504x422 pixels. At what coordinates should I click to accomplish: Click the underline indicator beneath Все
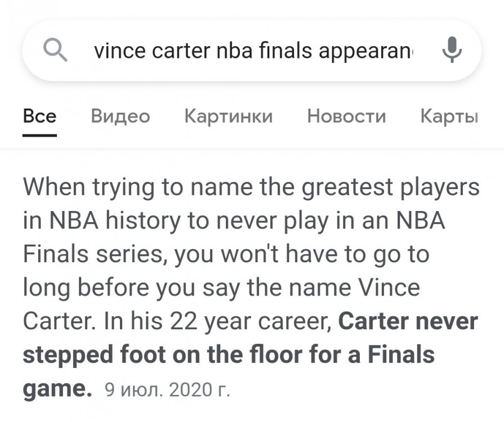39,135
